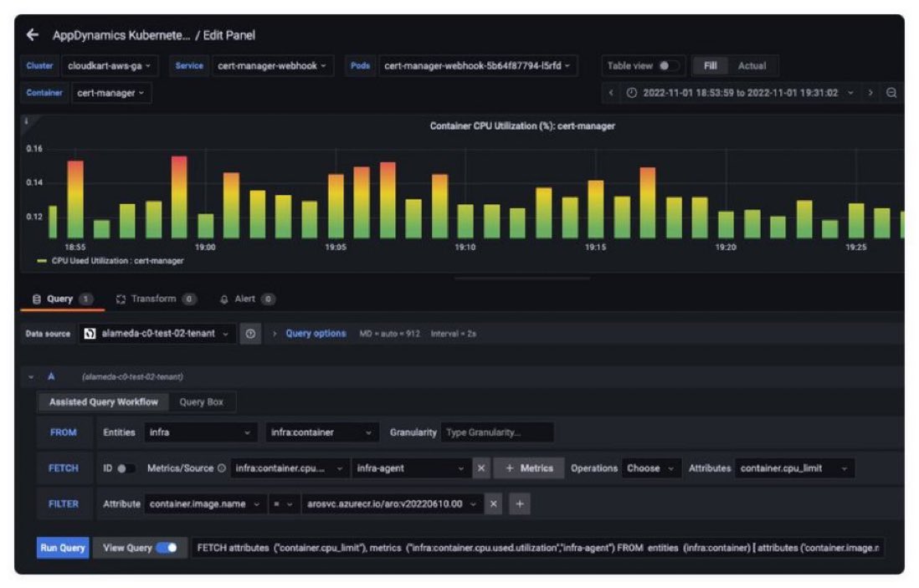Expand the time range dropdown chevron
Image resolution: width=919 pixels, height=588 pixels.
click(x=850, y=93)
